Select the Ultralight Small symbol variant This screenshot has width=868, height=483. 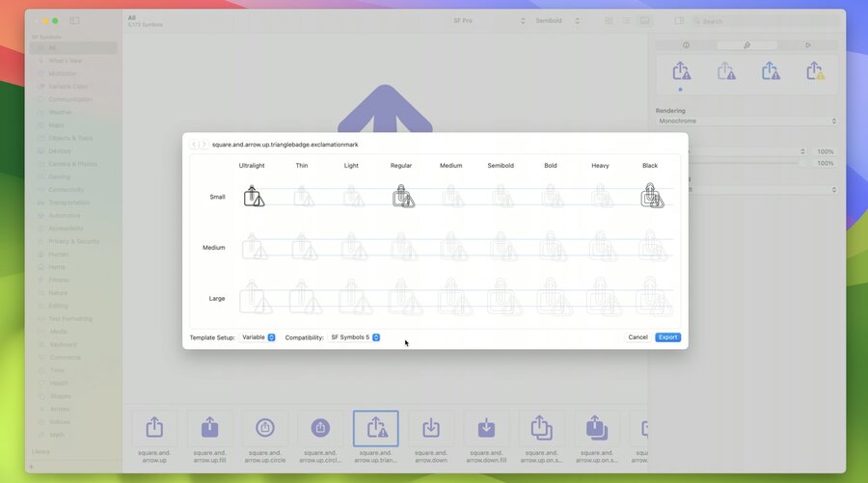[254, 196]
